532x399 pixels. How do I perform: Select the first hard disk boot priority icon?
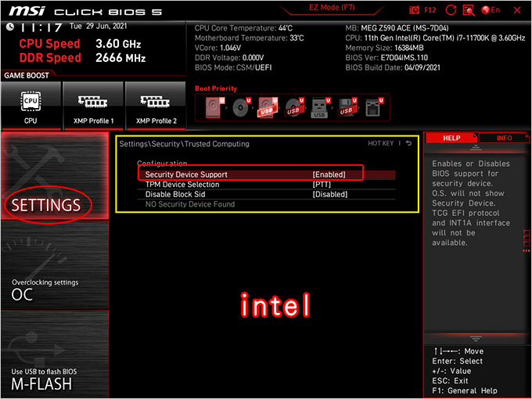pyautogui.click(x=215, y=107)
